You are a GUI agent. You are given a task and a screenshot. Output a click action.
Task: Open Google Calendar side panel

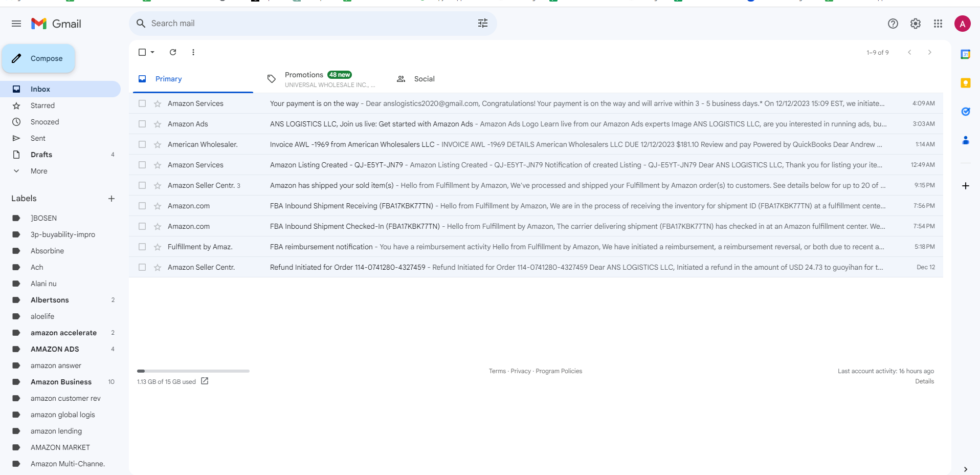click(966, 54)
